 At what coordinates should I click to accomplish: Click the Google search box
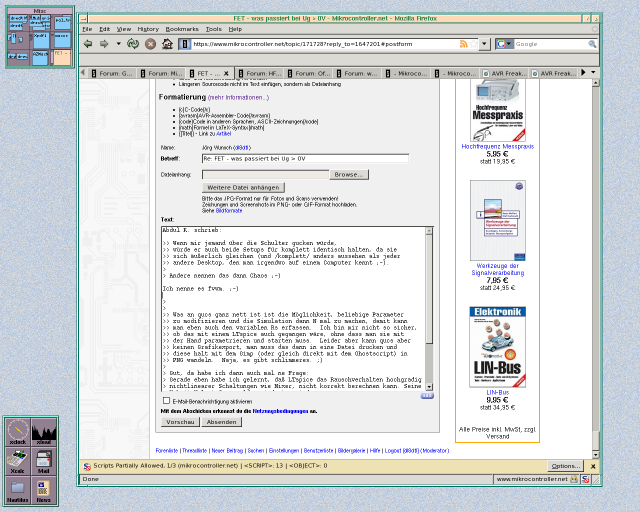550,44
